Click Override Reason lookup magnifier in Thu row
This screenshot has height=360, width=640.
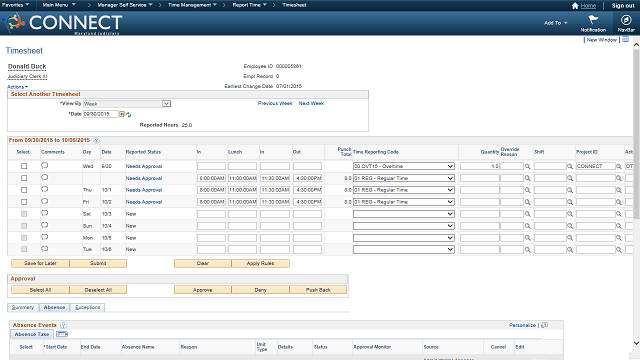[527, 190]
